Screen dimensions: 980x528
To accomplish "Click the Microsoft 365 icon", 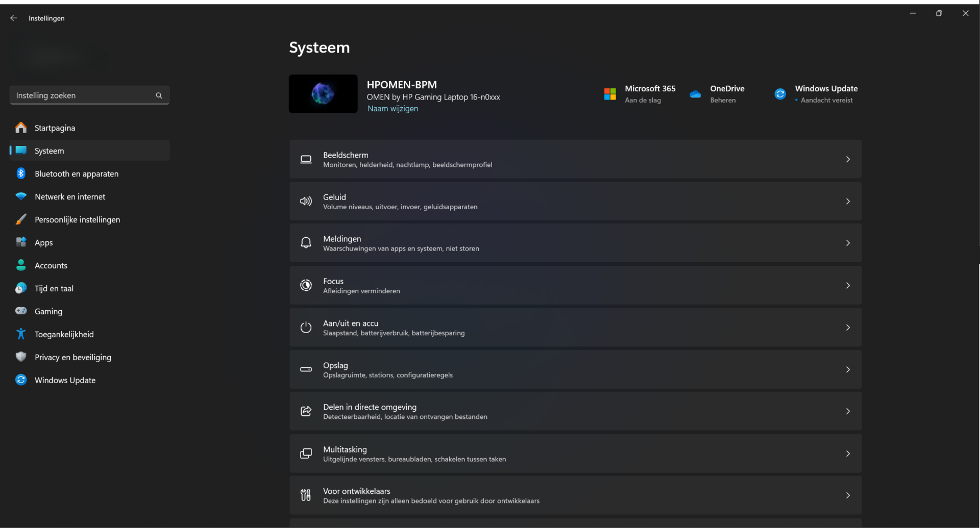I will (x=609, y=94).
